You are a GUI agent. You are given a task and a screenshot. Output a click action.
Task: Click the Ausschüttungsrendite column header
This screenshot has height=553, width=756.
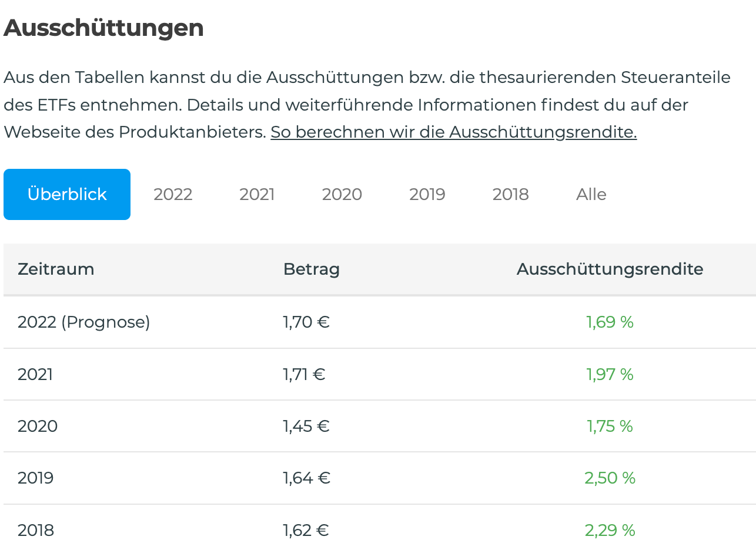[610, 269]
